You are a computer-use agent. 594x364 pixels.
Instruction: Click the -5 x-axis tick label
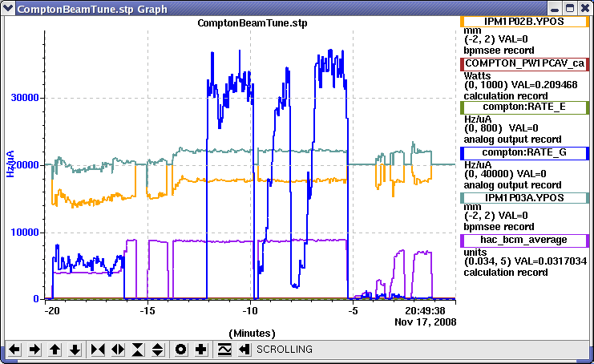pos(353,311)
